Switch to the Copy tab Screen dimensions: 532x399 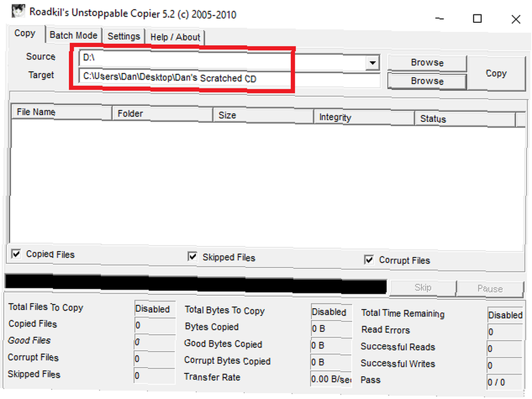point(25,34)
